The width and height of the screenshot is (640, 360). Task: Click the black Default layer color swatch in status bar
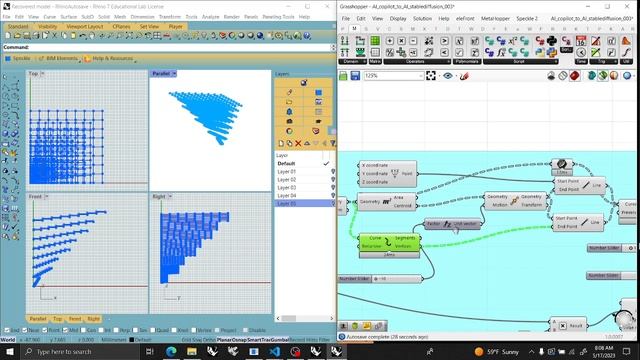131,340
